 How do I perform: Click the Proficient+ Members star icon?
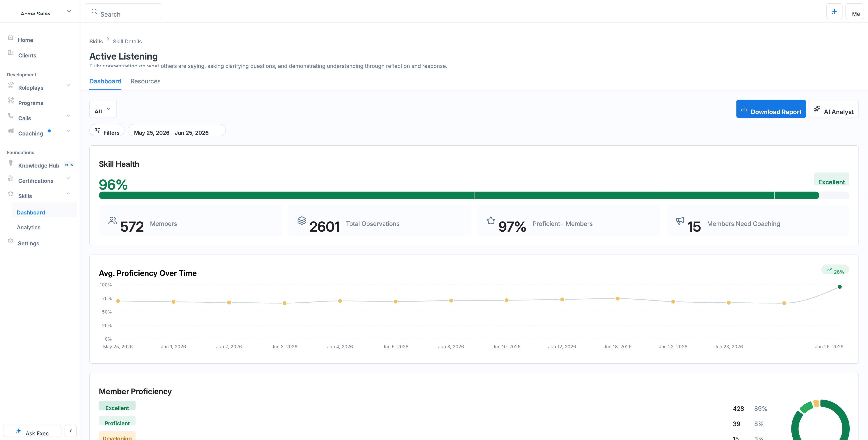click(491, 221)
